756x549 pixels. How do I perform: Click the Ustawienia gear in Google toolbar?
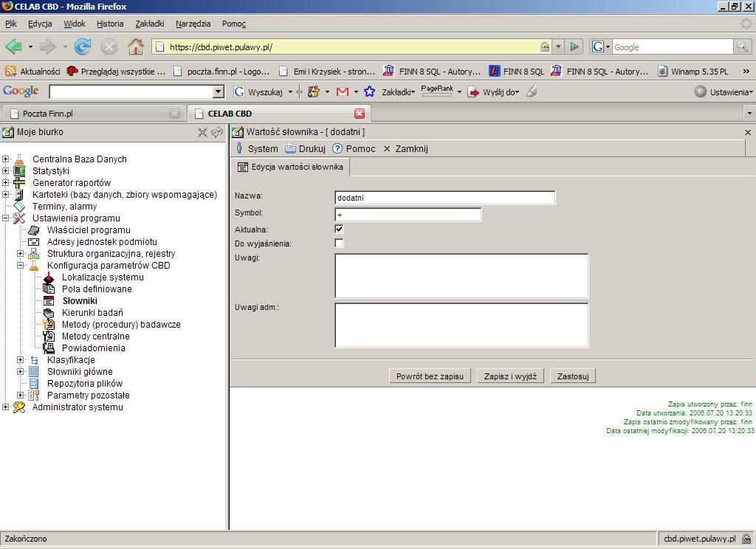click(701, 91)
